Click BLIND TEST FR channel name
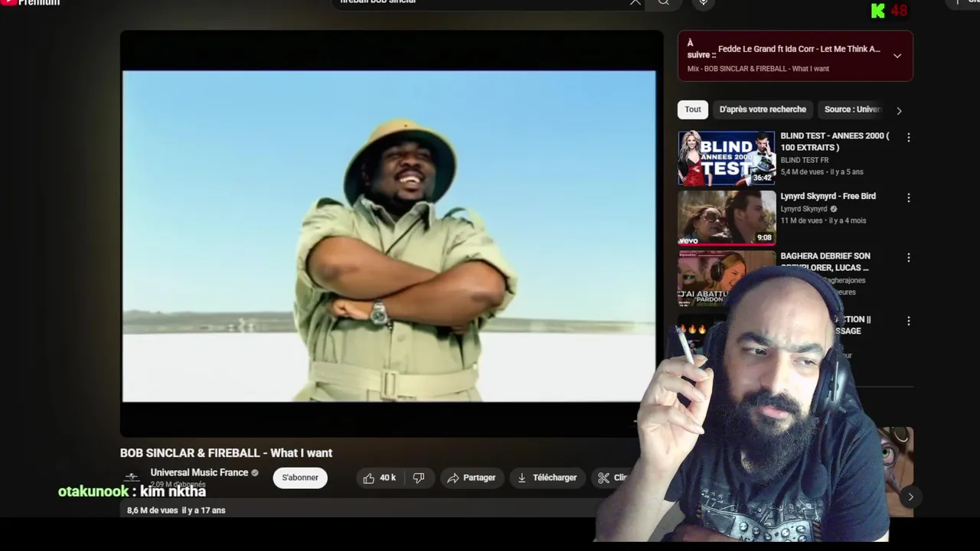The image size is (980, 551). (x=804, y=160)
